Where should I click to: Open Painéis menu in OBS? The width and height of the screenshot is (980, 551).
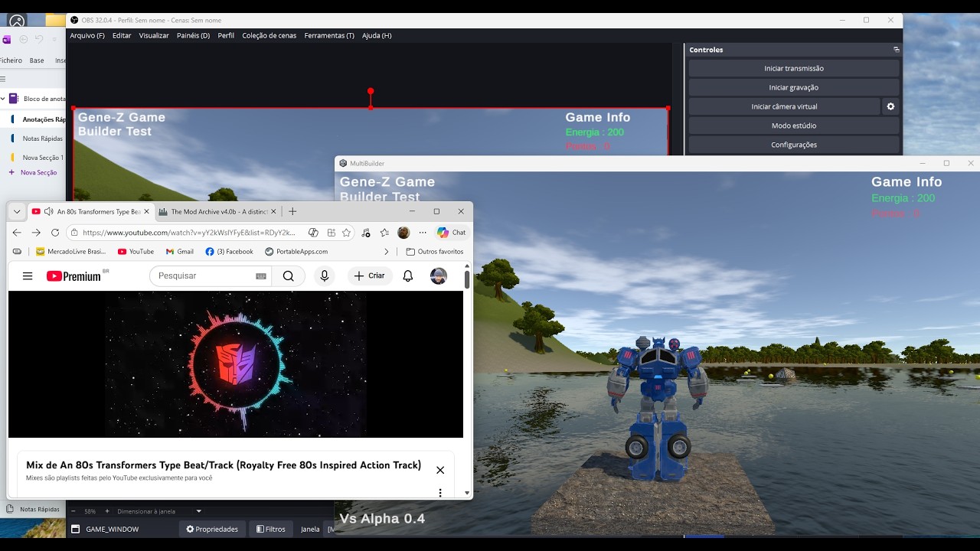coord(193,35)
